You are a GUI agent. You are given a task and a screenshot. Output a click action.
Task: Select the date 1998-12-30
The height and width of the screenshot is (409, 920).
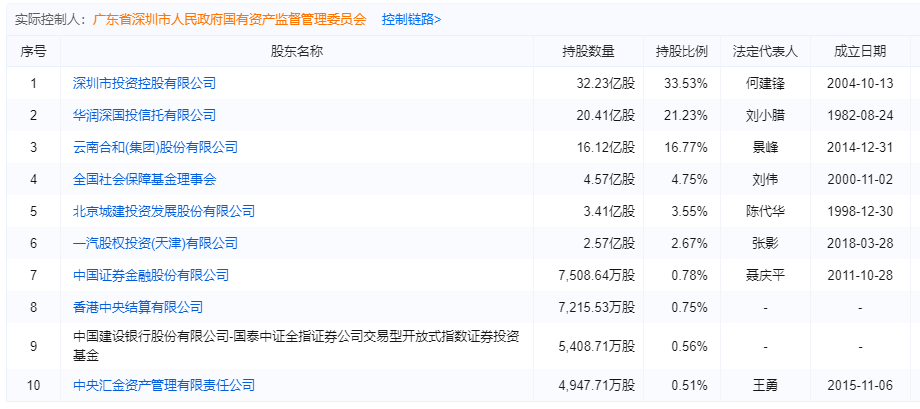(x=860, y=211)
